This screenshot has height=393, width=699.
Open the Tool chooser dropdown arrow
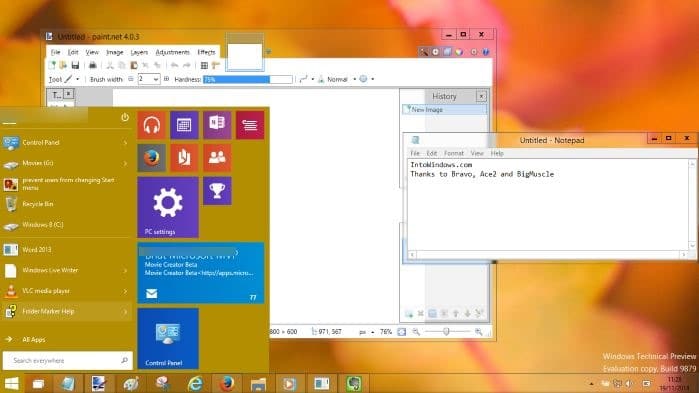[x=78, y=79]
